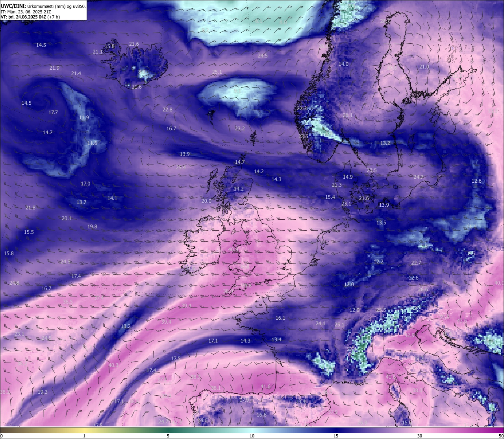The width and height of the screenshot is (504, 439).
Task: Click the map value '21.3'
Action: pos(337,185)
